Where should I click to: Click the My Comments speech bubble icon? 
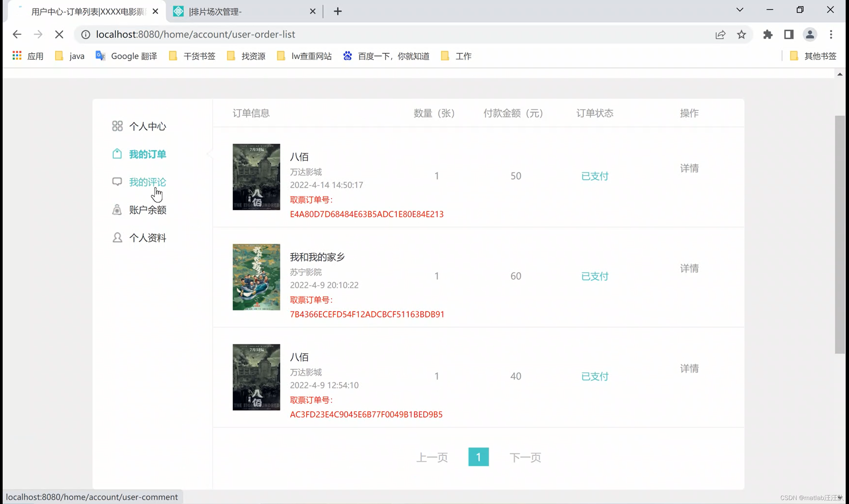coord(117,182)
